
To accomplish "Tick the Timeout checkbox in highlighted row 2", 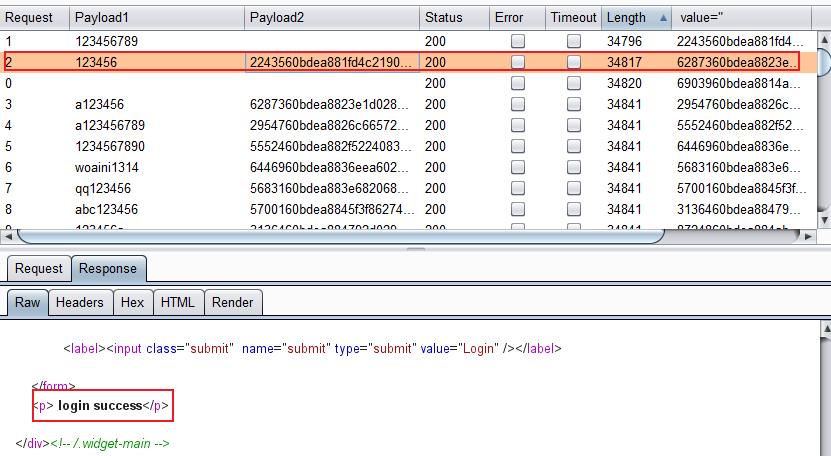I will [574, 62].
